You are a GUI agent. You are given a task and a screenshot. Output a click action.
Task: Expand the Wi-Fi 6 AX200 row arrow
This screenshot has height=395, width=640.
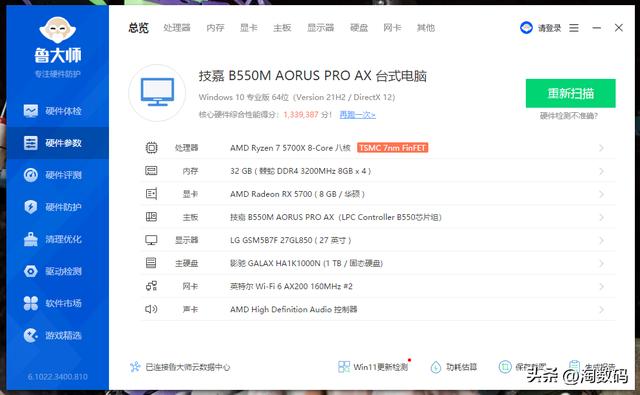(x=601, y=286)
